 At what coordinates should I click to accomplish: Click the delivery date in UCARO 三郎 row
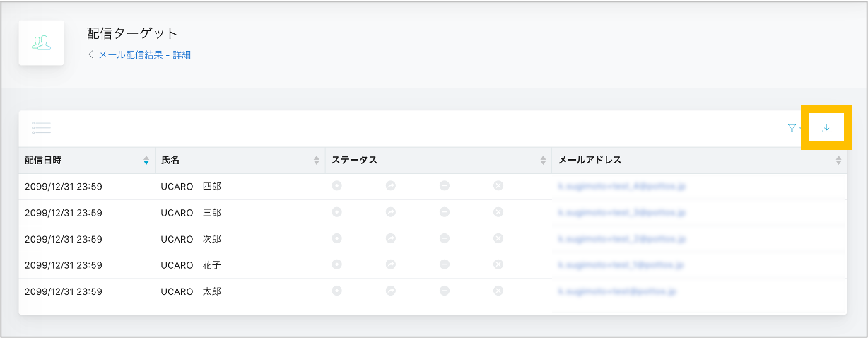tap(64, 213)
